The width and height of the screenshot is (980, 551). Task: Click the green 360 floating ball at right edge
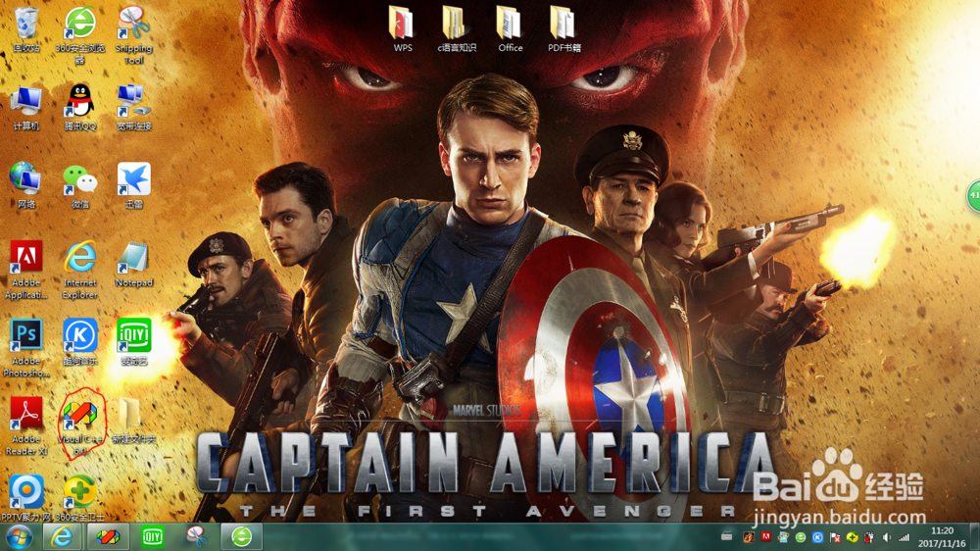974,196
